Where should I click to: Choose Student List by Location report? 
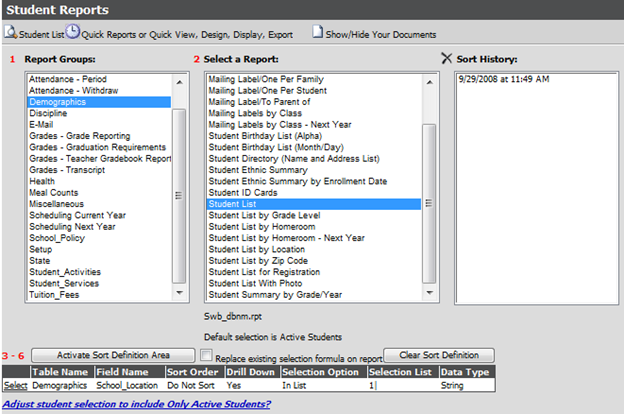coord(314,250)
